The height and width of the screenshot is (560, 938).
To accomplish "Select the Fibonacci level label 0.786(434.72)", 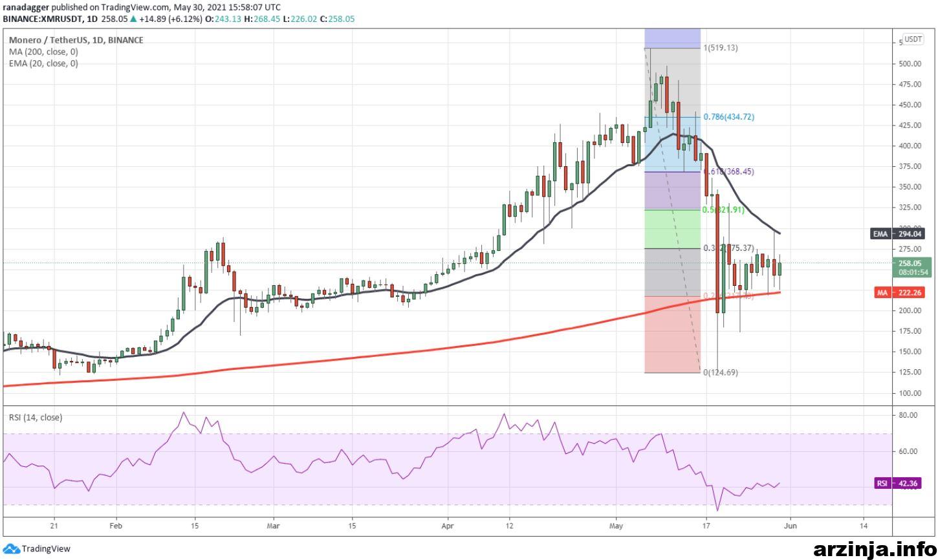I will (x=728, y=117).
